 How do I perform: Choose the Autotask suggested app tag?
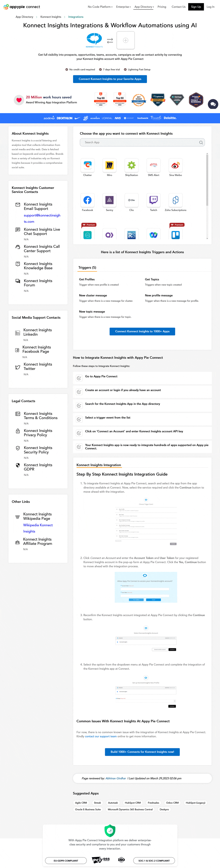[113, 803]
